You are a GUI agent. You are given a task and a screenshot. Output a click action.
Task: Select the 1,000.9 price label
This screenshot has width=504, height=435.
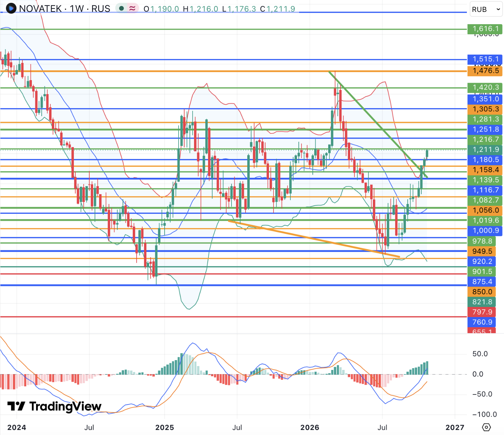click(485, 231)
